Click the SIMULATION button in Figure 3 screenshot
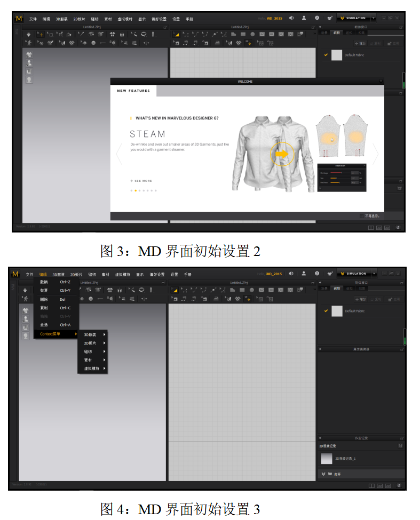Viewport: 420px width, 520px height. click(x=354, y=18)
